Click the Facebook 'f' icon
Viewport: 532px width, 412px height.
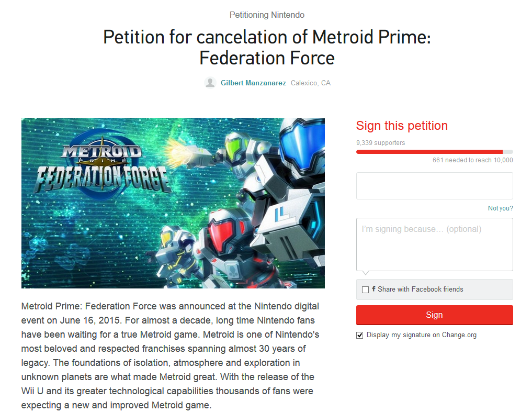pyautogui.click(x=373, y=289)
